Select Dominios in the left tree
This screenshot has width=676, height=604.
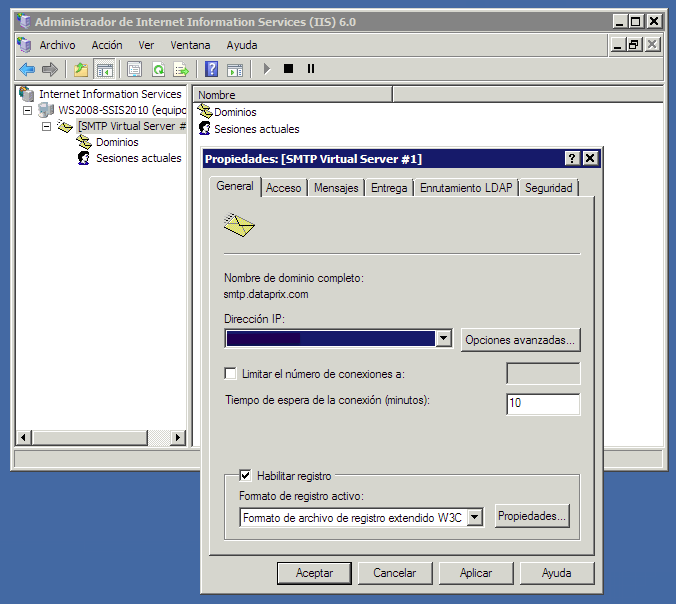click(x=117, y=142)
